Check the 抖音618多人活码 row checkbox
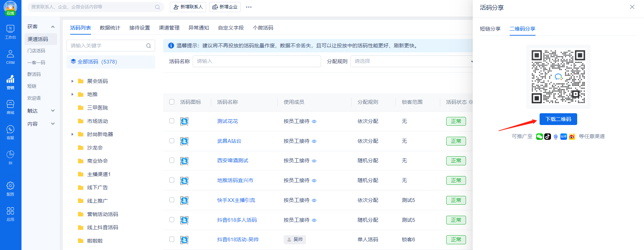This screenshot has height=250, width=644. 172,220
